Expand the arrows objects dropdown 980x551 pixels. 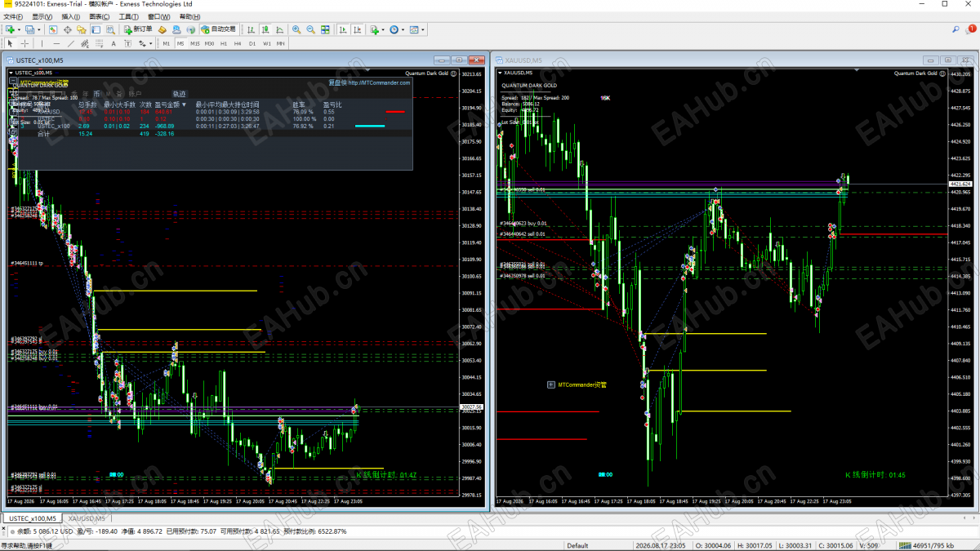(150, 43)
